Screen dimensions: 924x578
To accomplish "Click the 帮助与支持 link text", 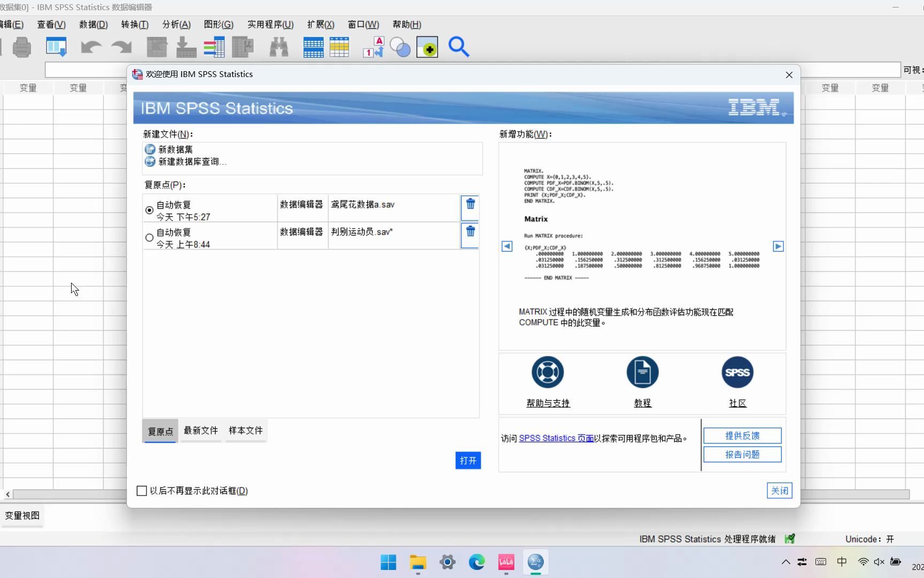I will tap(548, 403).
